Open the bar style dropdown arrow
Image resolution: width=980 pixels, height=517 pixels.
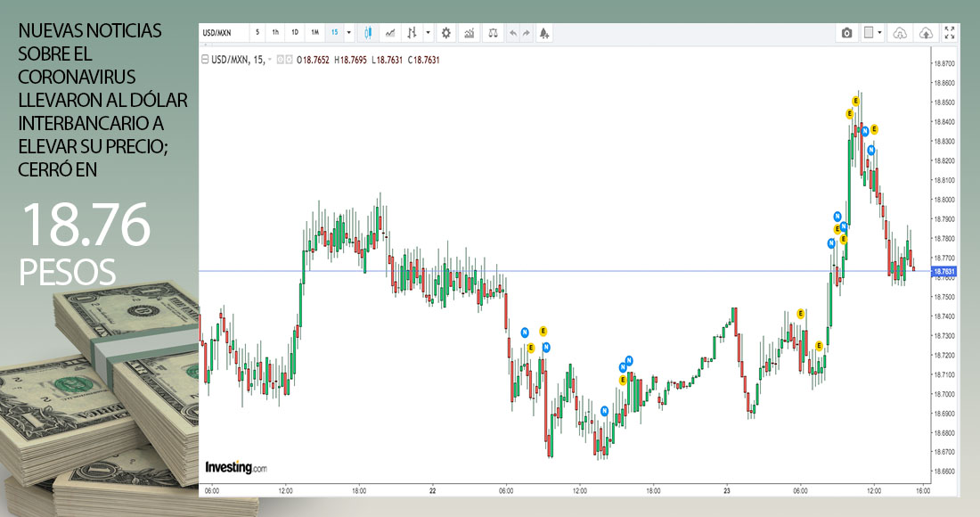(x=428, y=33)
